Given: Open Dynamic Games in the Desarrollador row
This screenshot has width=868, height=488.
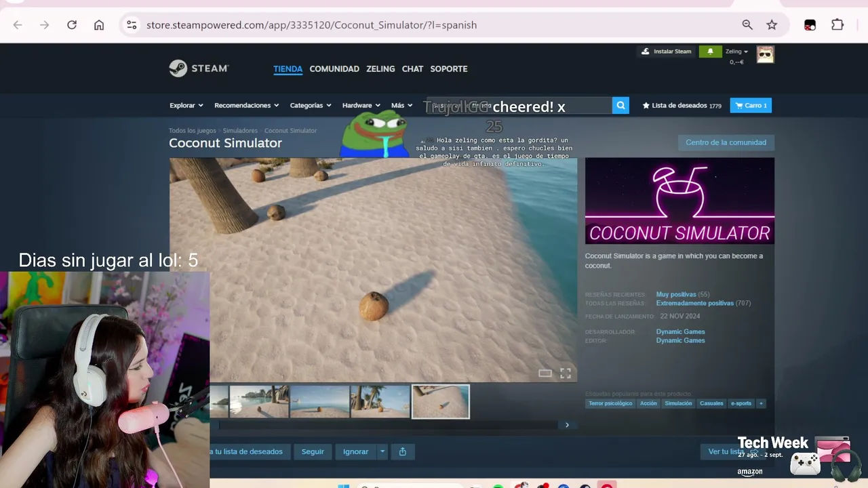Looking at the screenshot, I should coord(680,331).
